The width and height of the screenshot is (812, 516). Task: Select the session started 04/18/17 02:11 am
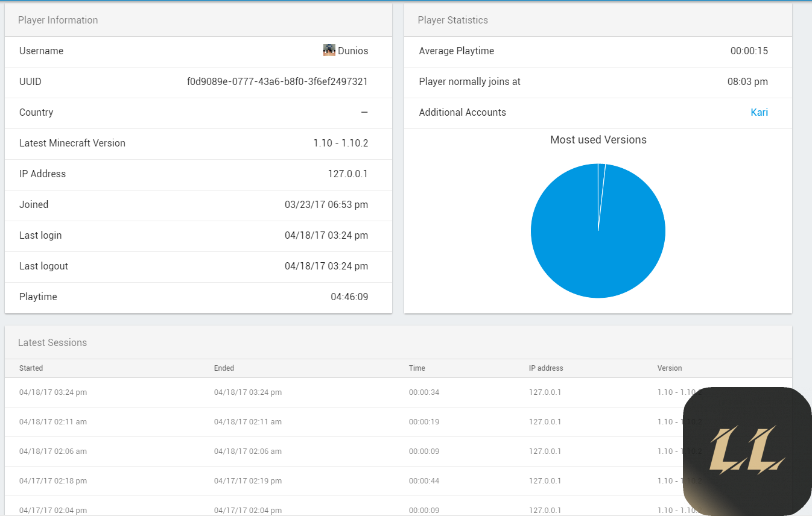[53, 422]
